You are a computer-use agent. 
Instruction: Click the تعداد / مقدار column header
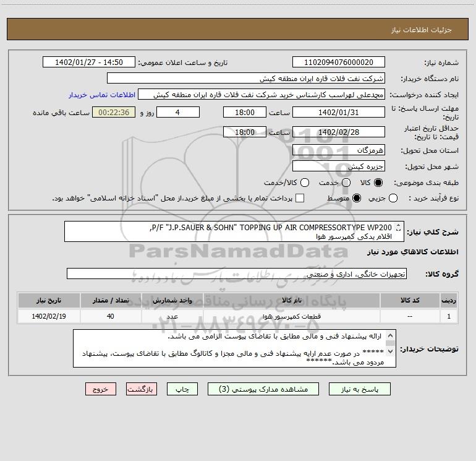111,300
